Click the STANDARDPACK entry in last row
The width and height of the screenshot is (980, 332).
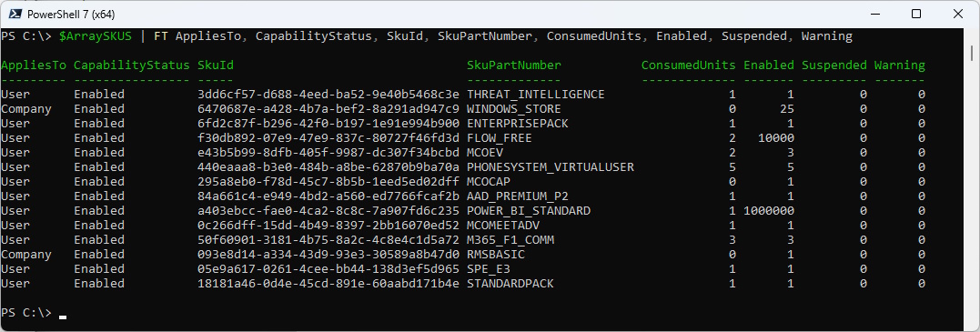(x=510, y=284)
